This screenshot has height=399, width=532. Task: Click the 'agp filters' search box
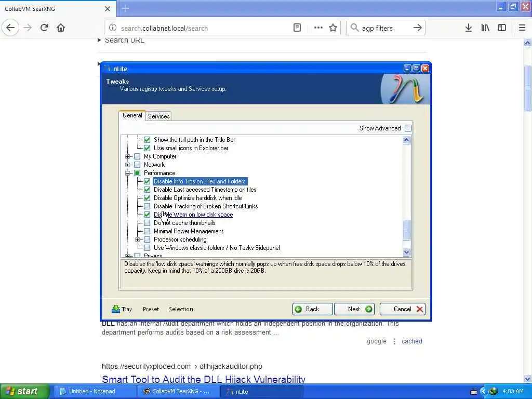[385, 28]
